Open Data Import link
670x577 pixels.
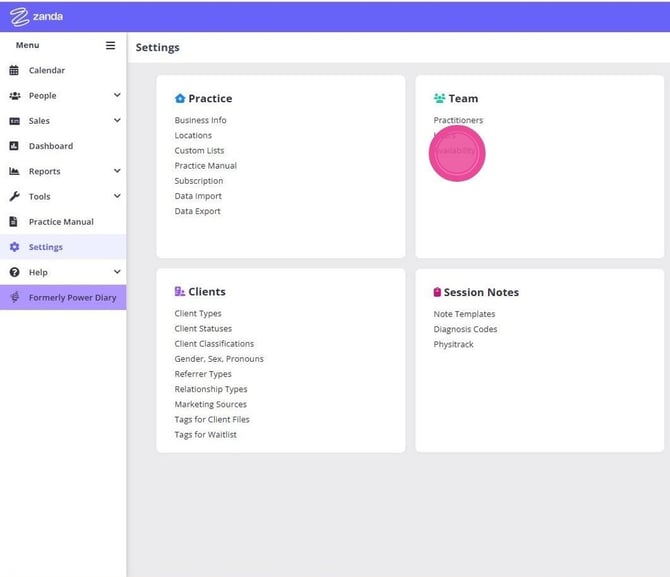pyautogui.click(x=198, y=196)
